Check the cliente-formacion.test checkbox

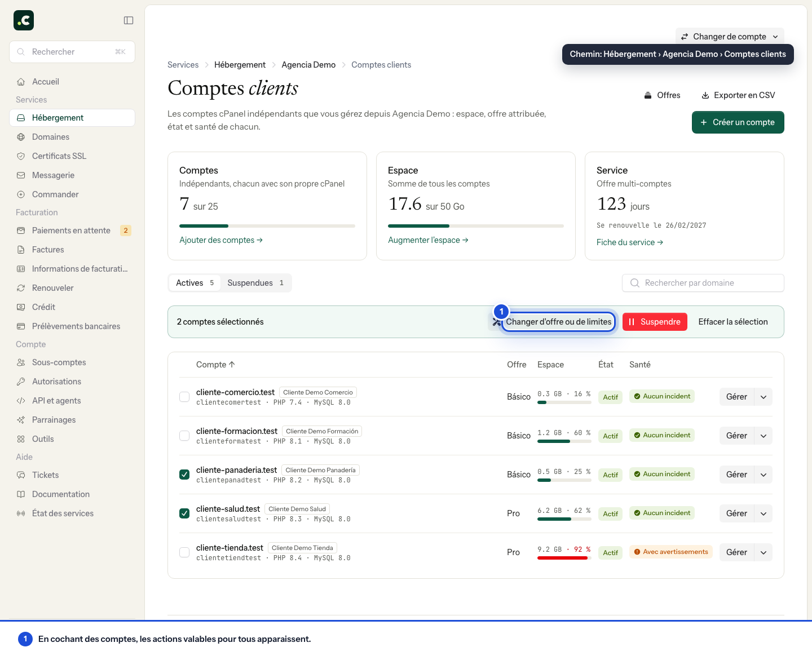pyautogui.click(x=184, y=436)
